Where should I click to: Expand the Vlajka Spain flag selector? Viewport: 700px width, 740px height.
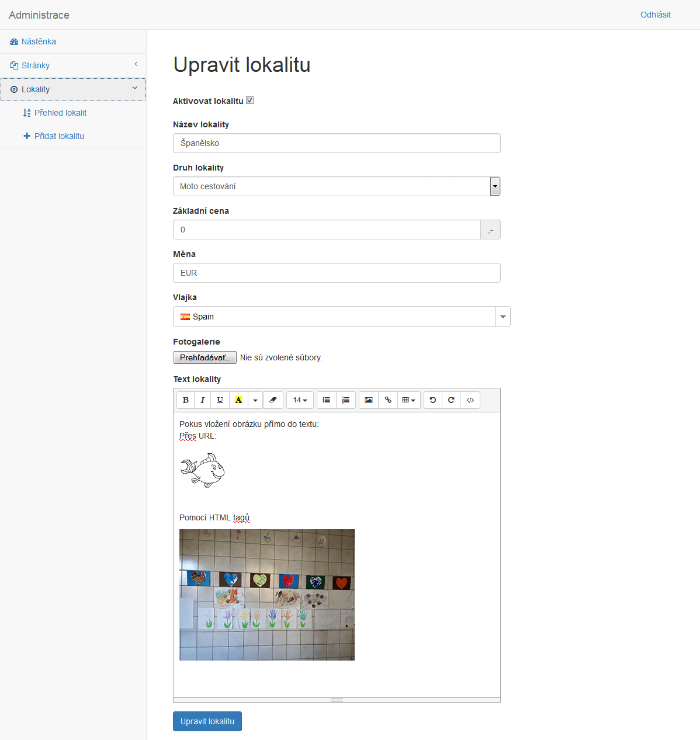[342, 317]
